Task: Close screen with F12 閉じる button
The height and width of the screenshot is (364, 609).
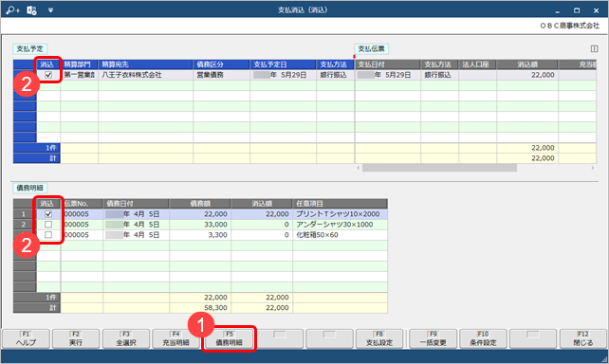Action: [x=583, y=338]
